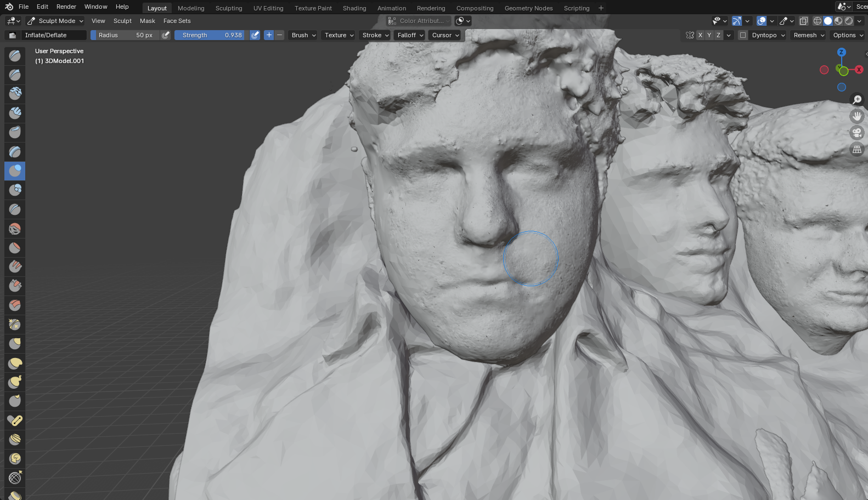Toggle strength pressure sensitivity
The image size is (868, 500).
(x=255, y=35)
